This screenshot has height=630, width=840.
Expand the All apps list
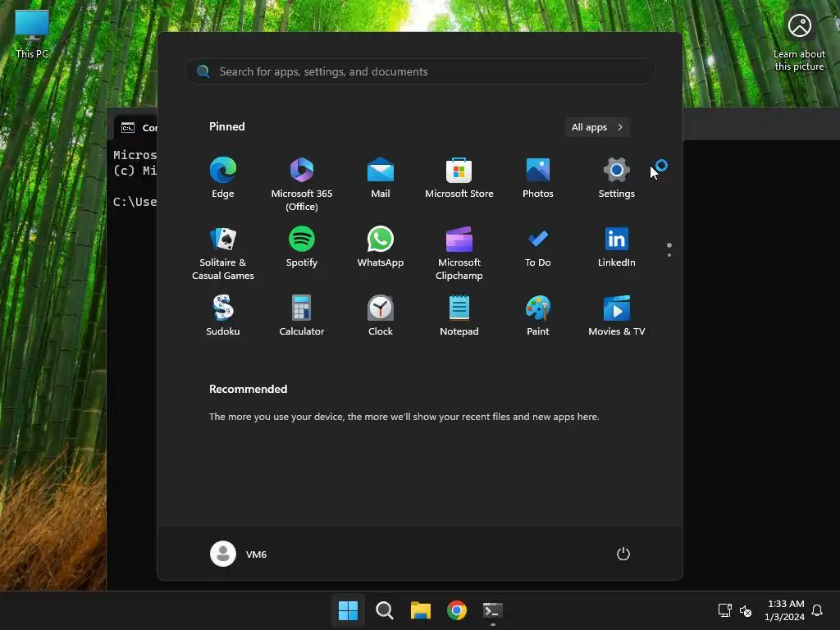(x=597, y=127)
